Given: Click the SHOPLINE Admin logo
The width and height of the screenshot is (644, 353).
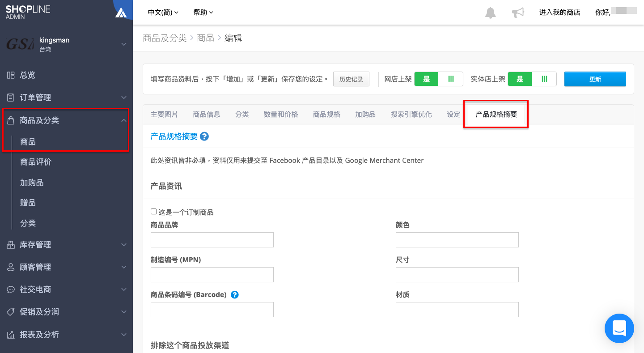Looking at the screenshot, I should 28,12.
